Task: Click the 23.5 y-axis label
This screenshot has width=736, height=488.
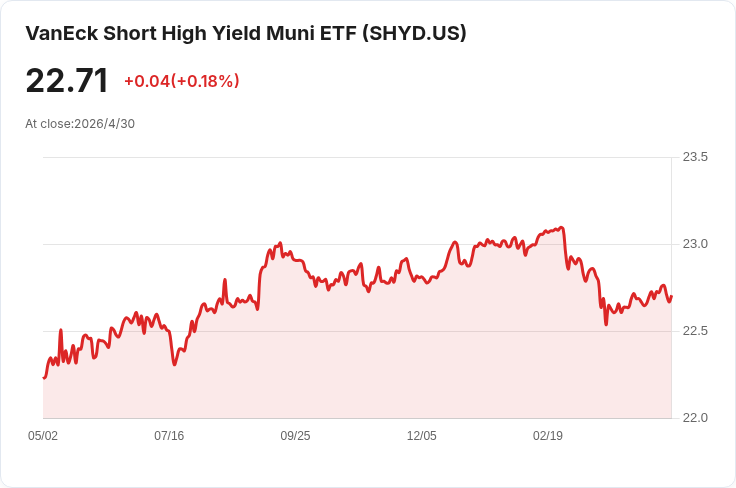Action: coord(695,157)
